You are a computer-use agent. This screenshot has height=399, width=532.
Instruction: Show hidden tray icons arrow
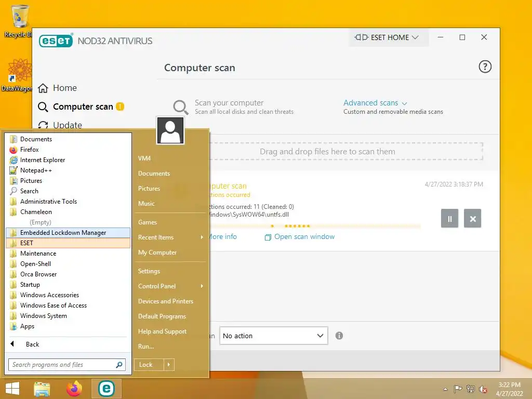[445, 389]
